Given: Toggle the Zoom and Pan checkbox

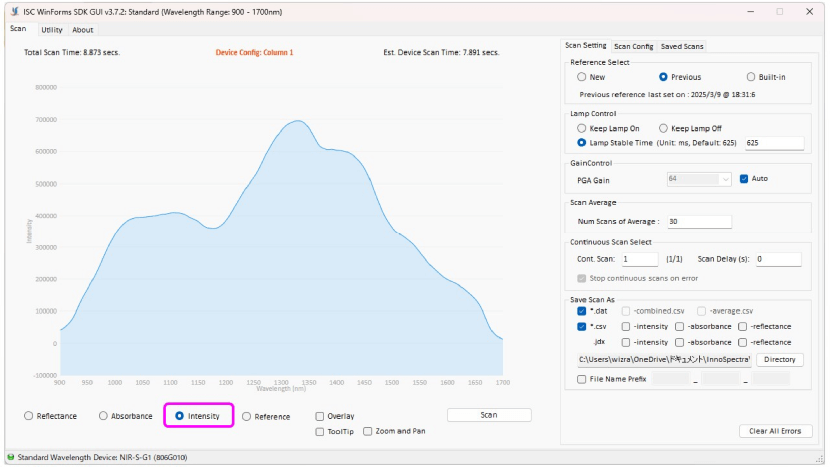Looking at the screenshot, I should click(368, 431).
